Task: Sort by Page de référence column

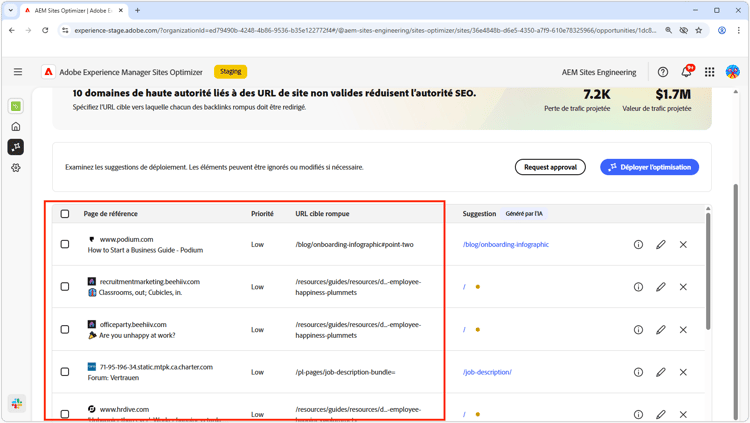Action: pos(110,214)
